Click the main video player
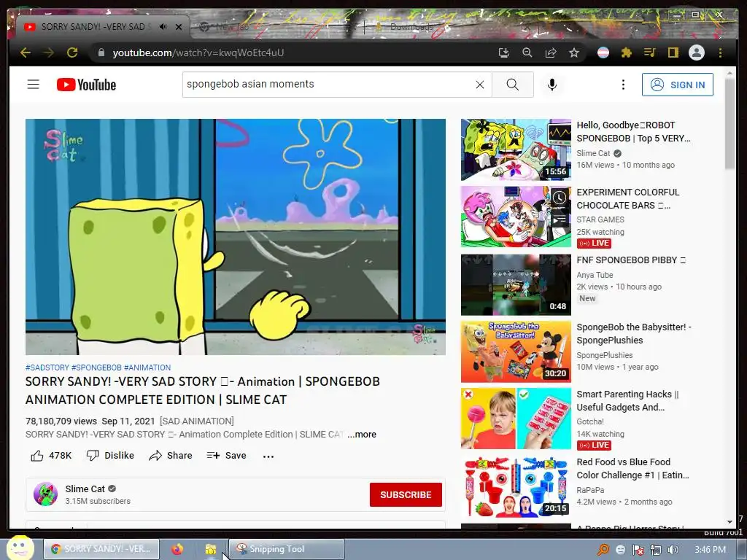 point(236,237)
